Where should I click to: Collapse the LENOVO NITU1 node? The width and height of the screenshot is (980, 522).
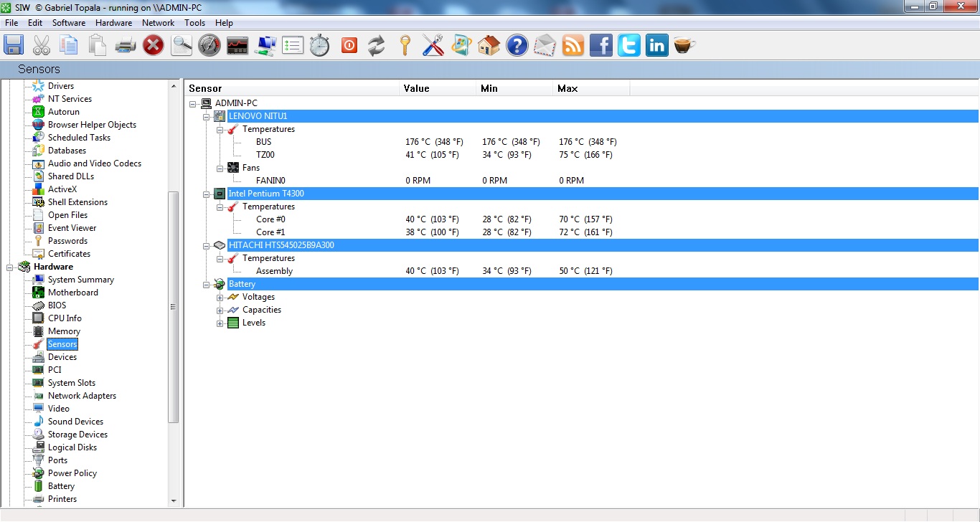click(x=207, y=116)
